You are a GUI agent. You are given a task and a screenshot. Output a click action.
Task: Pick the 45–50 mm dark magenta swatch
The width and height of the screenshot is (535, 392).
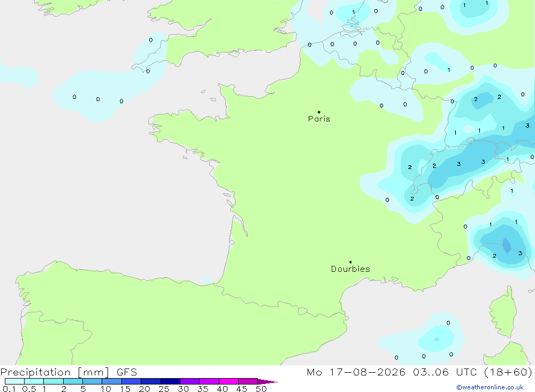coord(248,381)
